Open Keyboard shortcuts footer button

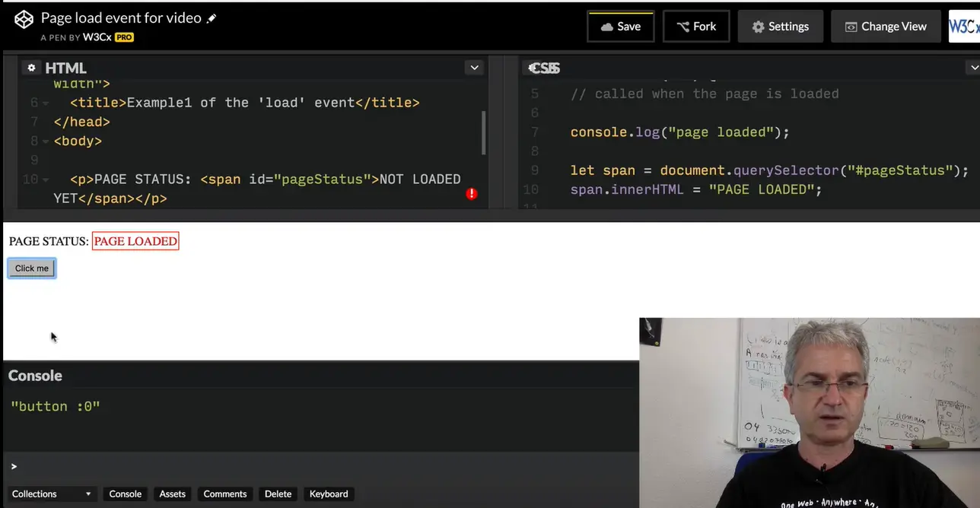329,494
